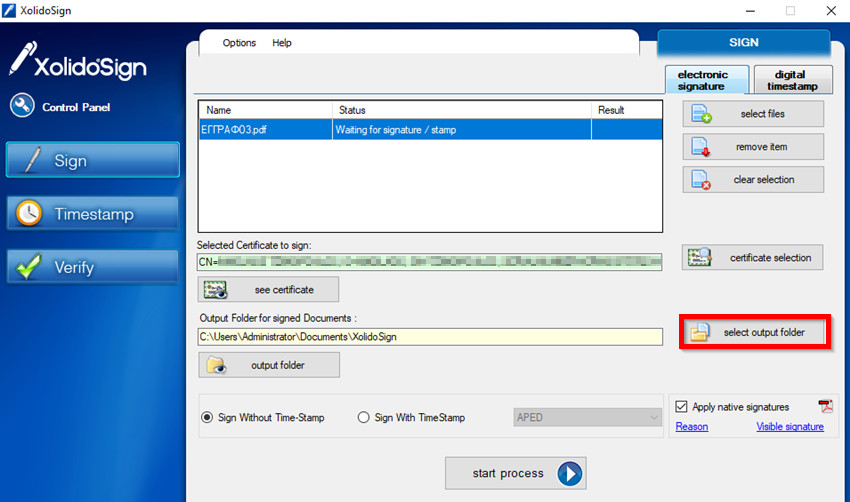Switch to the electronic signature tab
The width and height of the screenshot is (850, 502).
click(707, 80)
